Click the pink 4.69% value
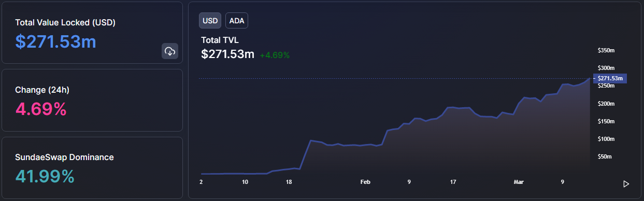 click(x=41, y=109)
